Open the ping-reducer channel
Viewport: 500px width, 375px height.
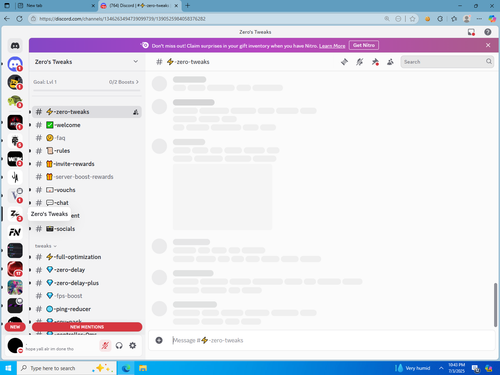[87, 309]
